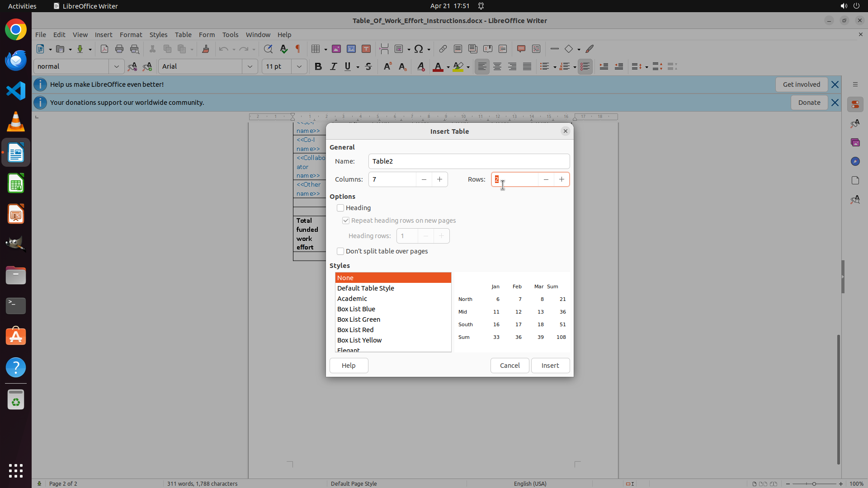The image size is (868, 488).
Task: Toggle Repeat heading rows on new pages
Action: (346, 221)
